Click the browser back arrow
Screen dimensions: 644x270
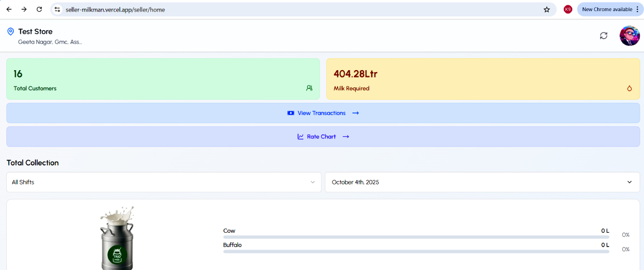point(9,9)
